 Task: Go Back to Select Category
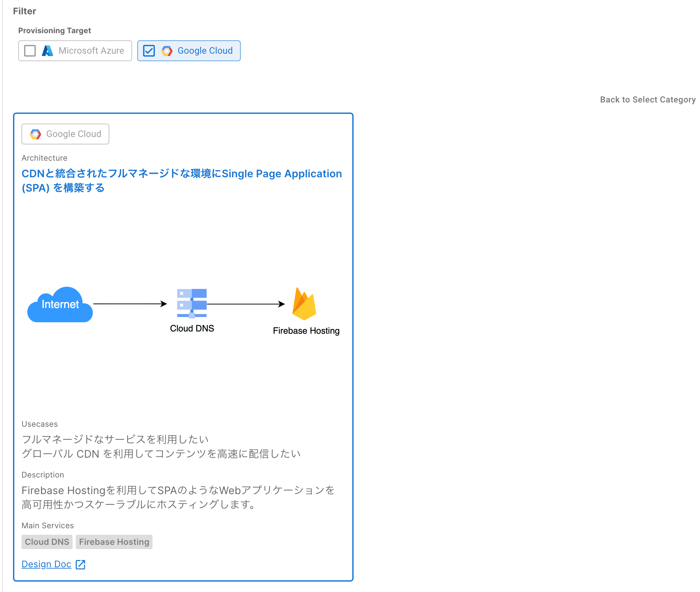[647, 100]
